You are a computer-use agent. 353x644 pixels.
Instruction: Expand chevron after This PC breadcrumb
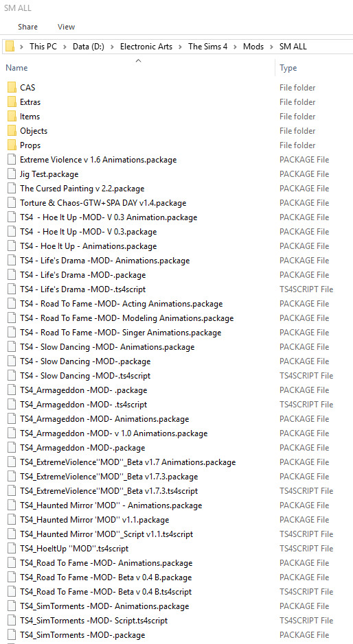[65, 47]
